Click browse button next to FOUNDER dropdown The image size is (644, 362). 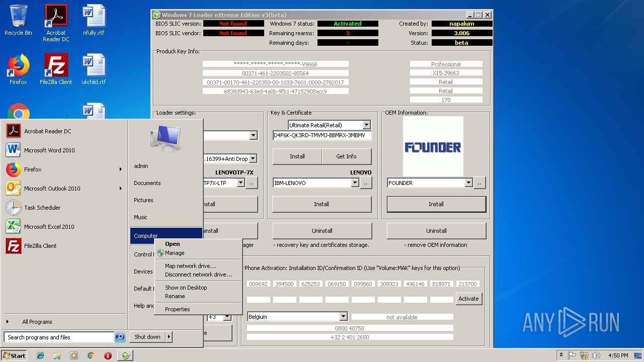click(479, 183)
